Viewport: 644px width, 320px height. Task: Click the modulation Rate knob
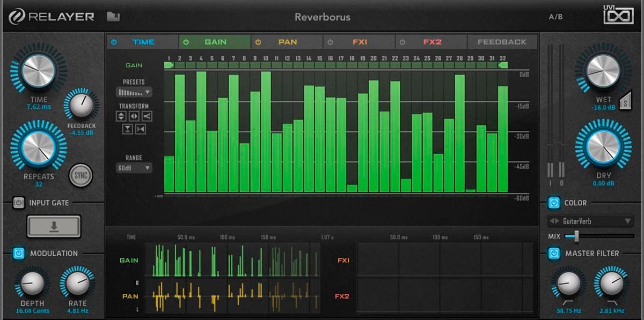(x=77, y=284)
